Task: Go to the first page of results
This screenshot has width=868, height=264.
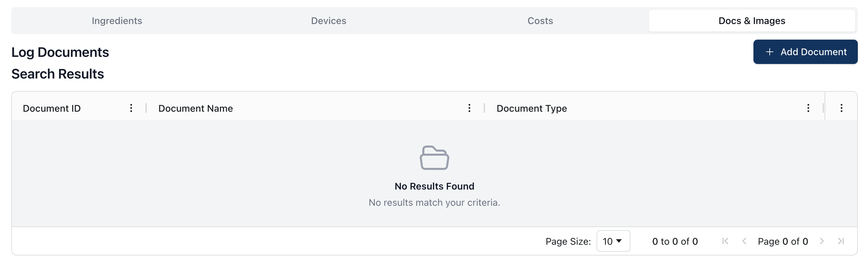Action: pos(725,241)
